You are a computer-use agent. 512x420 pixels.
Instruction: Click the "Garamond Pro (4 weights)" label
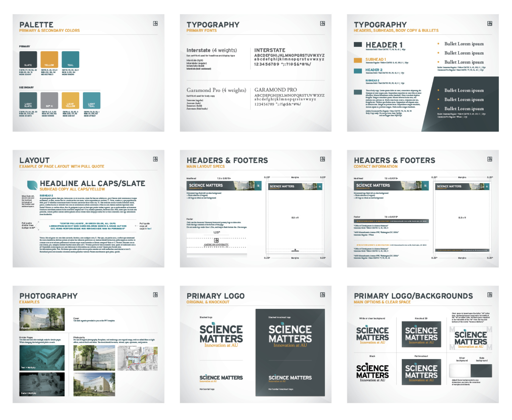[216, 90]
